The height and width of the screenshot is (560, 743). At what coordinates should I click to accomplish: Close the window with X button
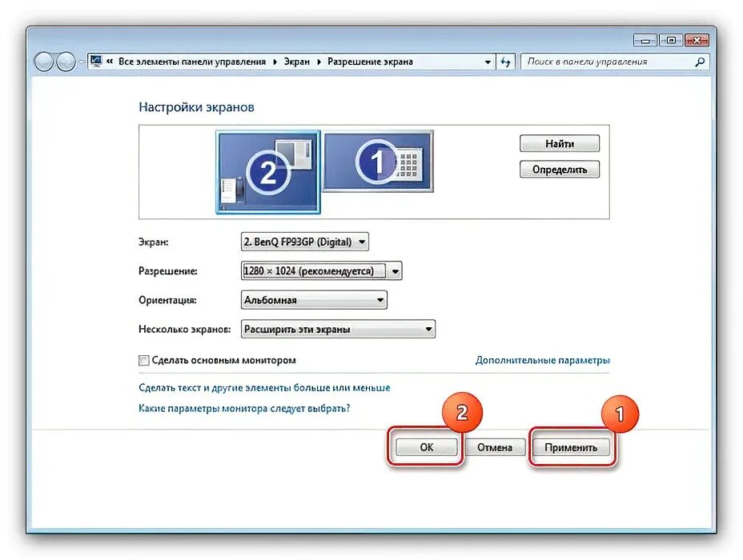coord(697,41)
